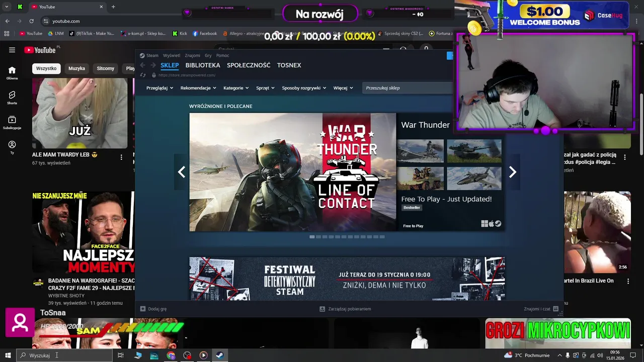Expand the Więcej dropdown
Viewport: 644px width, 362px height.
(343, 88)
